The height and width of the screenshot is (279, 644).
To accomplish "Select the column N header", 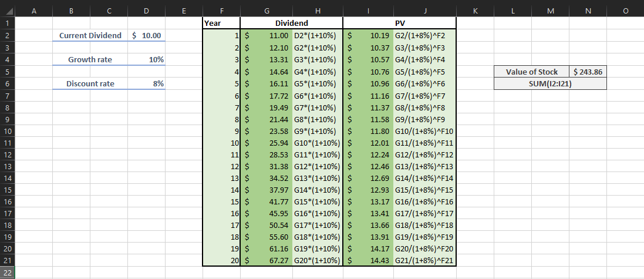I will pos(588,11).
